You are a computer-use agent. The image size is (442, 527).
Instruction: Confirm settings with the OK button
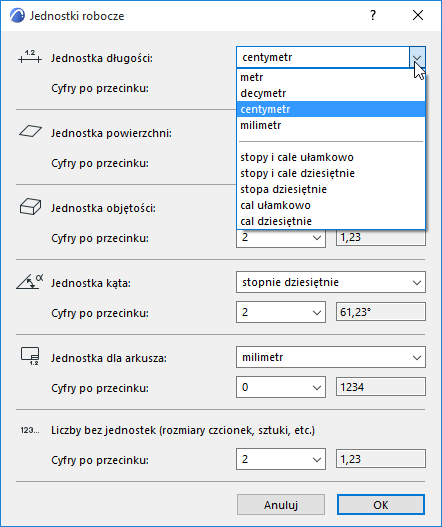coord(381,504)
